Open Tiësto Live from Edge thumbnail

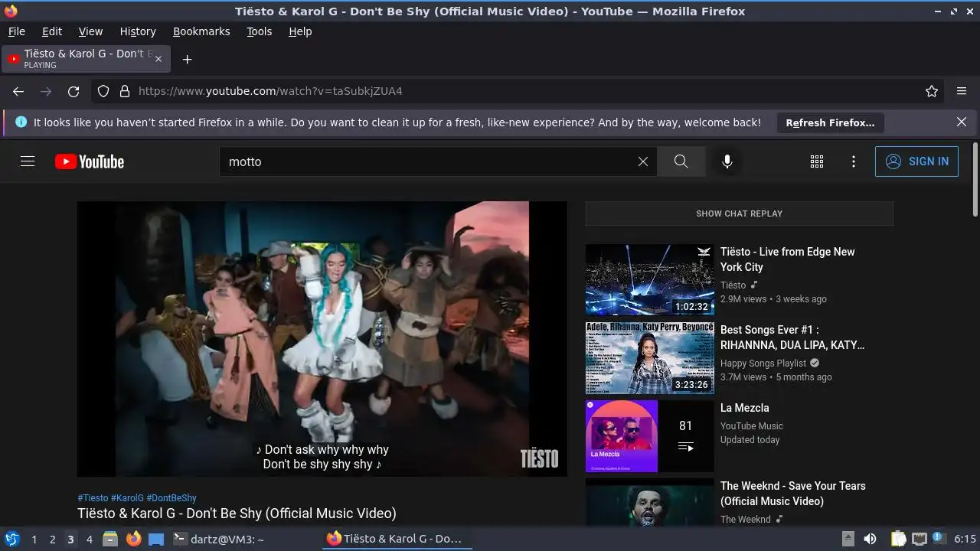coord(649,279)
